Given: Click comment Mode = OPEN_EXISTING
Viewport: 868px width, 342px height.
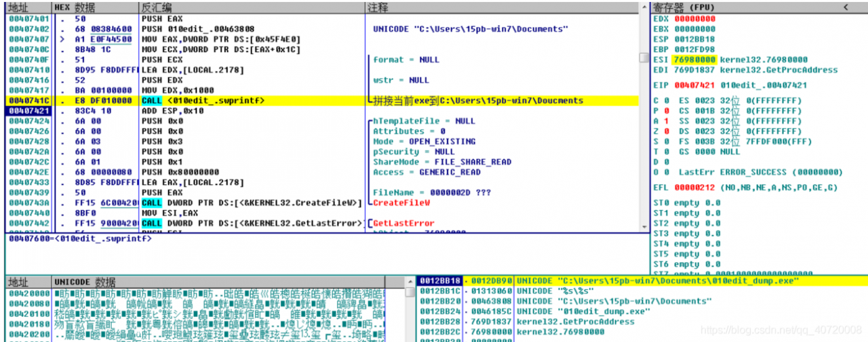Looking at the screenshot, I should click(424, 141).
